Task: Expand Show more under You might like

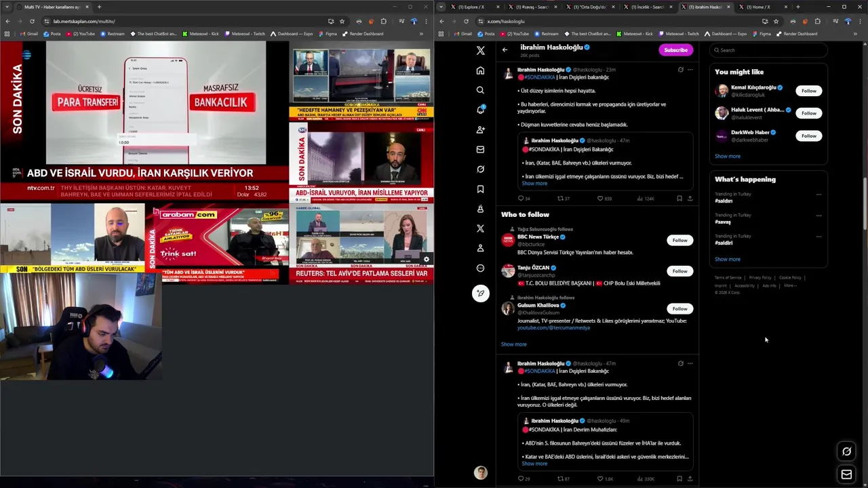Action: tap(727, 157)
